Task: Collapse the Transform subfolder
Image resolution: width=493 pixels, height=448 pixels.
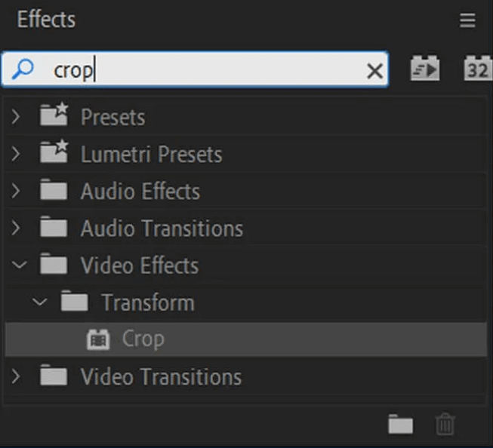Action: (40, 302)
